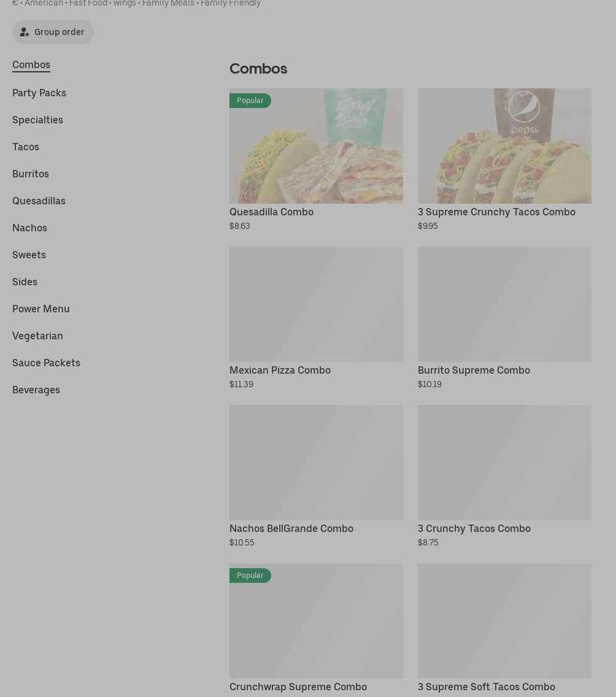Open the Quesadilla Combo photo
This screenshot has height=697, width=616.
coord(316,146)
